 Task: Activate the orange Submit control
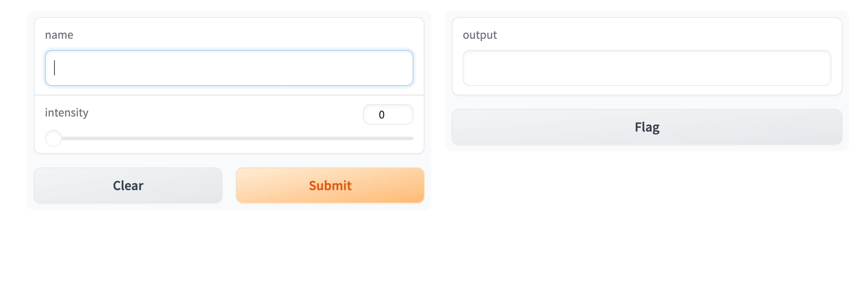pyautogui.click(x=330, y=185)
